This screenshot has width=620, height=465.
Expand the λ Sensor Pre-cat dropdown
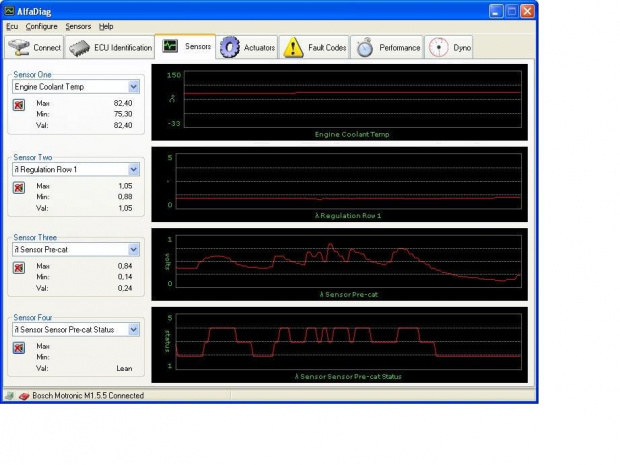(x=134, y=250)
